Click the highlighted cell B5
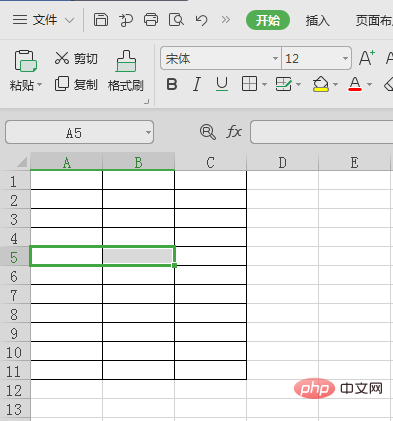The image size is (393, 421). tap(138, 256)
